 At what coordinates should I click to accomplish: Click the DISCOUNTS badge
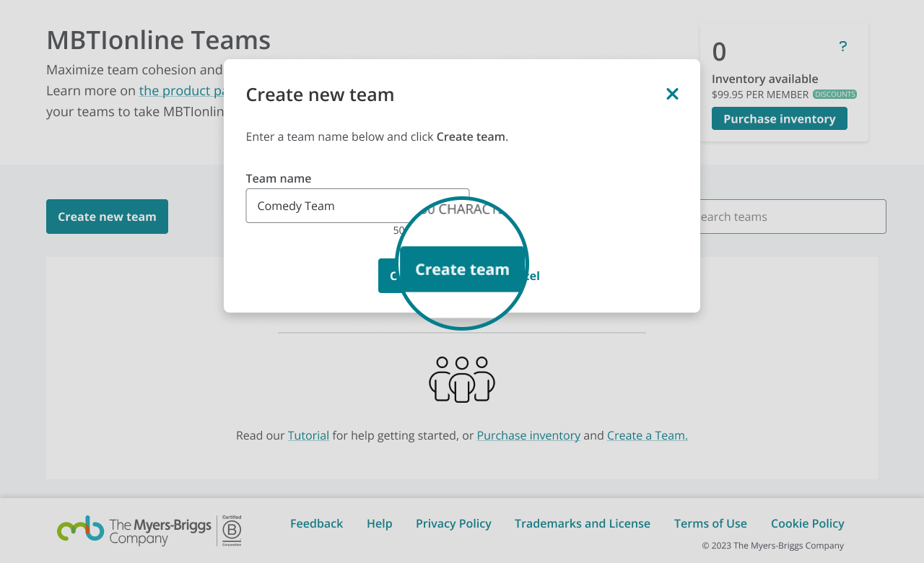coord(834,94)
